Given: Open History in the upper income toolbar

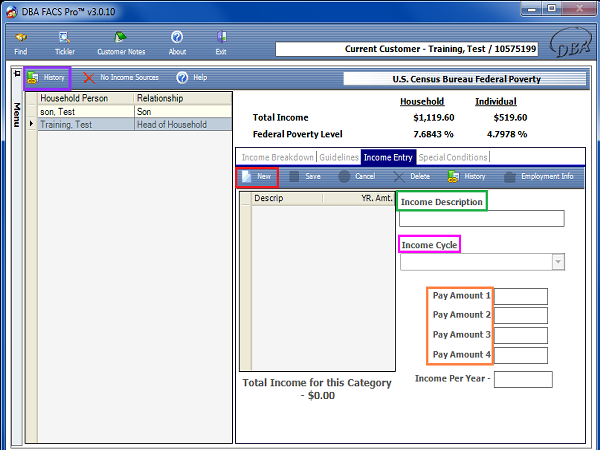Looking at the screenshot, I should point(47,78).
